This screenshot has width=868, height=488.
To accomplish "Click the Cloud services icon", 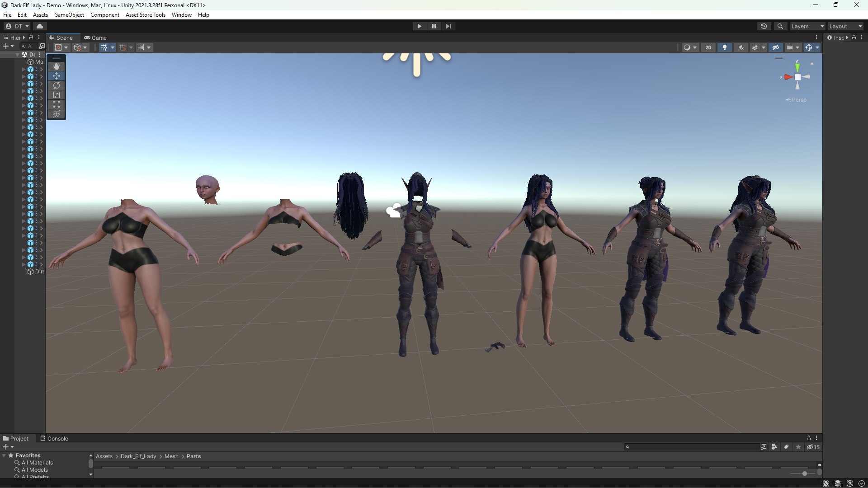I will click(40, 26).
